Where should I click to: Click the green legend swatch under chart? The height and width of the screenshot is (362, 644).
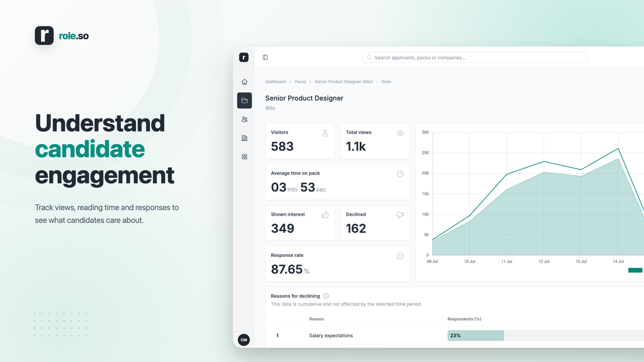[x=635, y=270]
